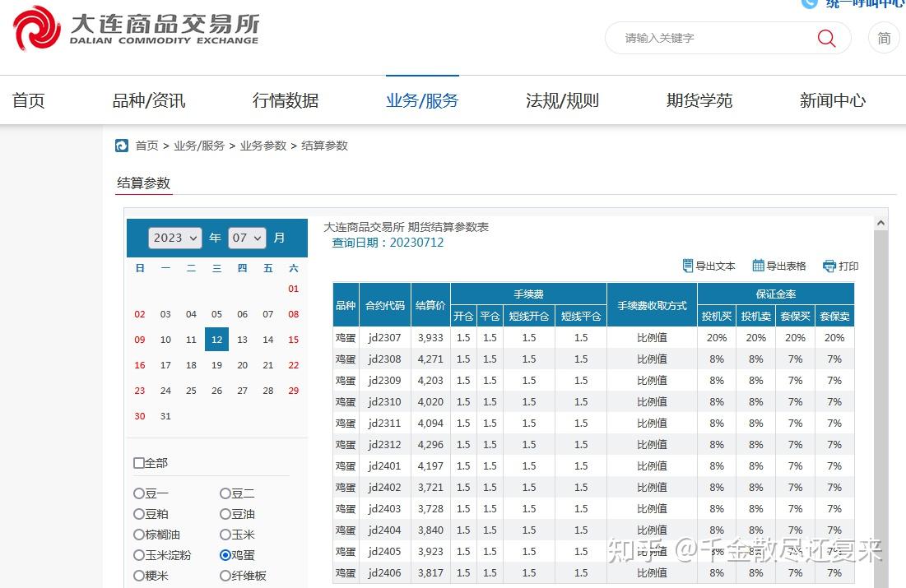Screen dimensions: 906x588
Task: Select the 豆一 radio button
Action: click(x=138, y=493)
